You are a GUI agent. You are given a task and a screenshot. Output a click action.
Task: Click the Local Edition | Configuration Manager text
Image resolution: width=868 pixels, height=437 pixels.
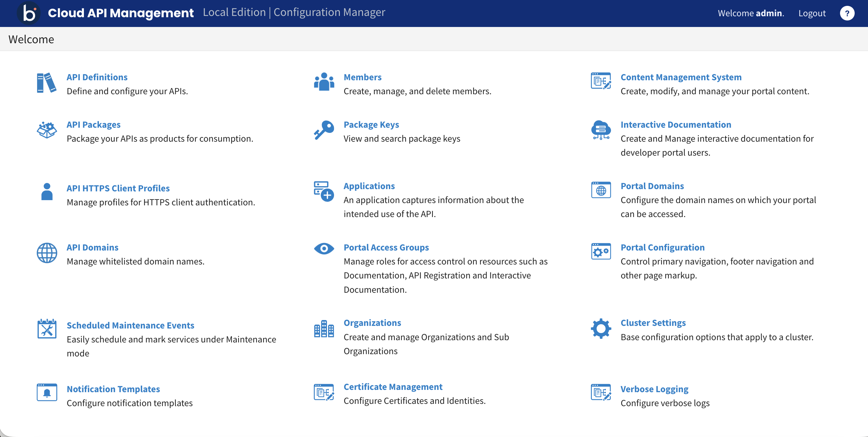(294, 12)
